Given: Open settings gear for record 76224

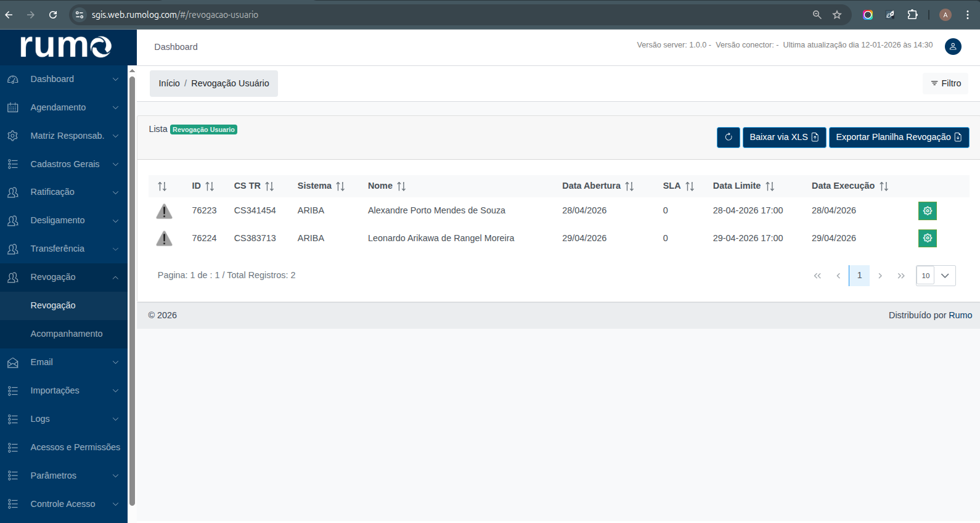Looking at the screenshot, I should 927,238.
